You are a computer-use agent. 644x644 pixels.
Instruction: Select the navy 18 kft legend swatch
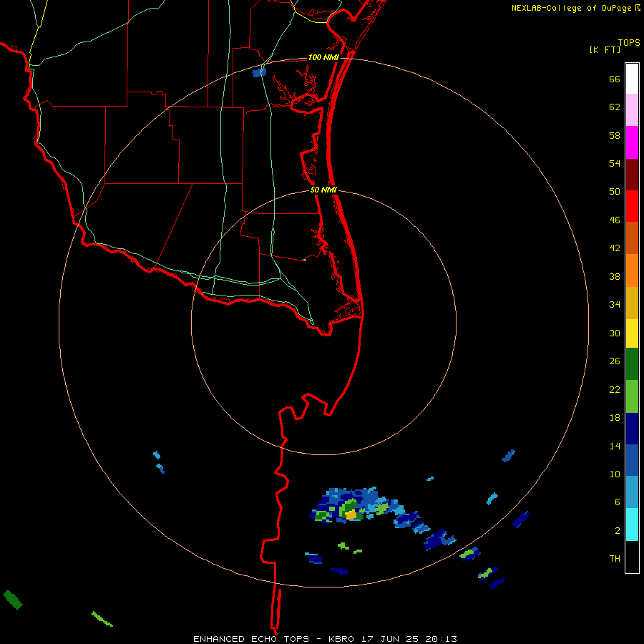632,429
